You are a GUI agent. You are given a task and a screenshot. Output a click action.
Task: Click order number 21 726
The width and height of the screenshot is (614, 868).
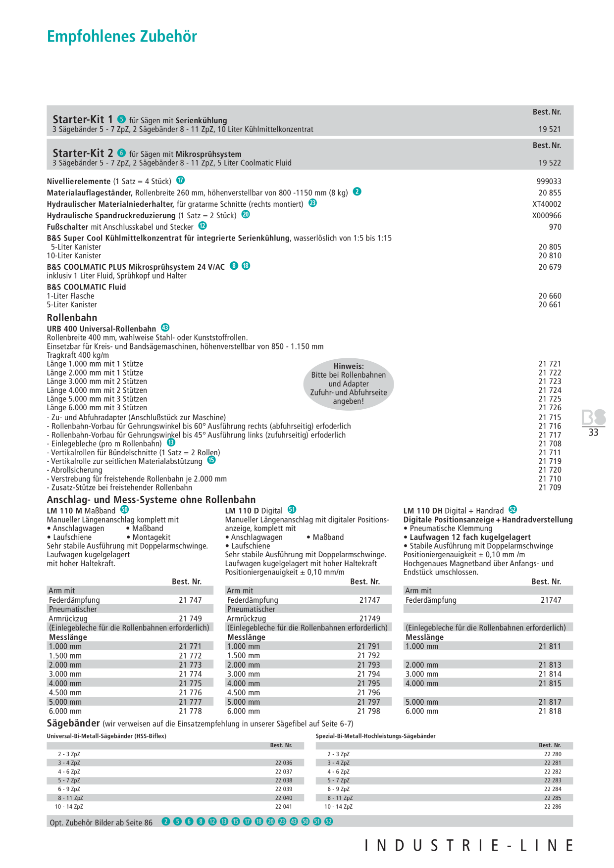pos(550,408)
